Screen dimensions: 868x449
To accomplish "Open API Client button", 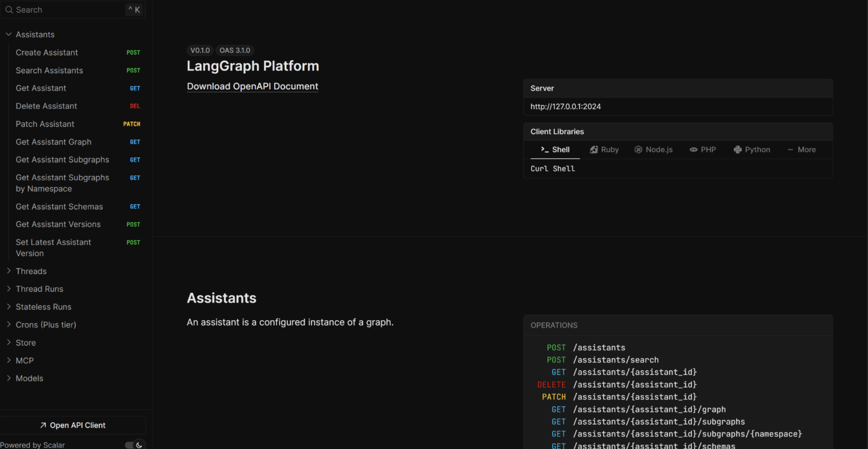I will [73, 425].
